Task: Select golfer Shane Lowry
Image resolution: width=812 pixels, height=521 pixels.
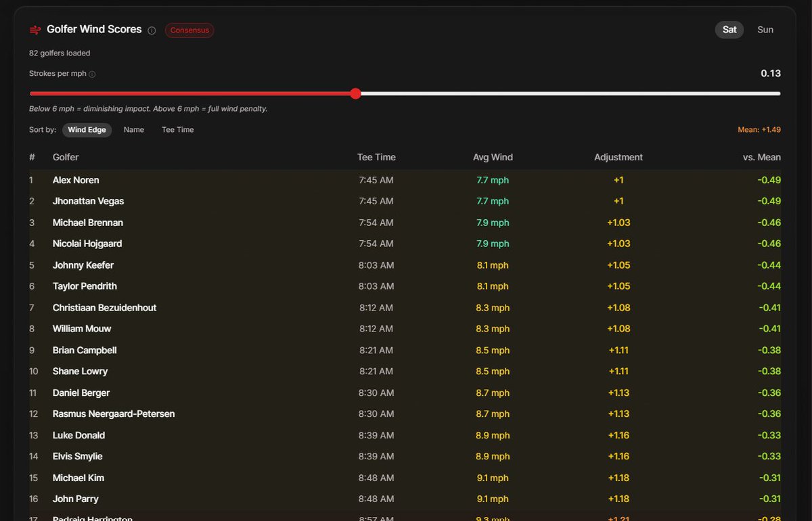Action: click(x=81, y=371)
